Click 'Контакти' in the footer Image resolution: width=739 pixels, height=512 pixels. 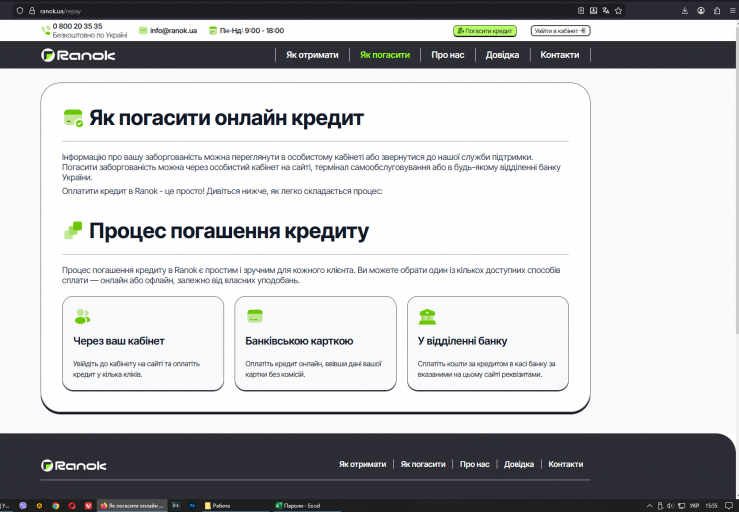pos(566,464)
